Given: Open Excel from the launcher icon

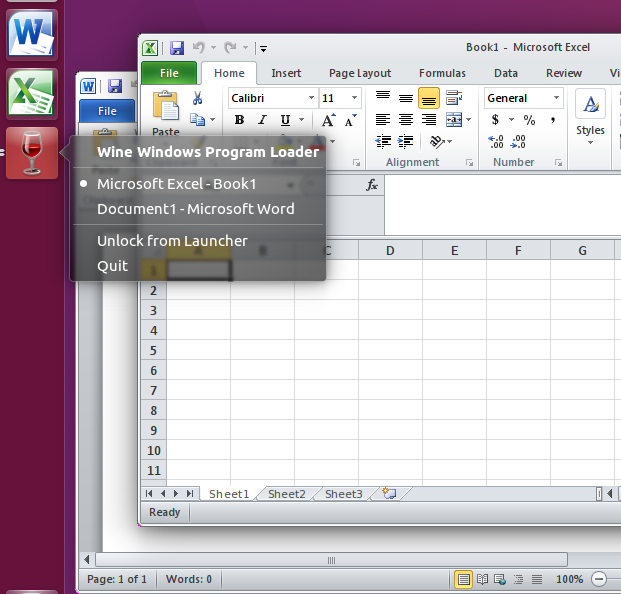Looking at the screenshot, I should (x=32, y=94).
